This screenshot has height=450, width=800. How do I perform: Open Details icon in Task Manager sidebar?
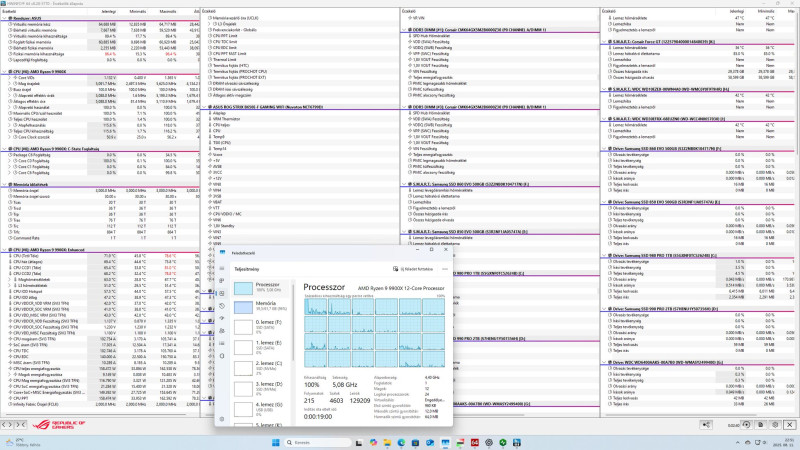pos(222,343)
